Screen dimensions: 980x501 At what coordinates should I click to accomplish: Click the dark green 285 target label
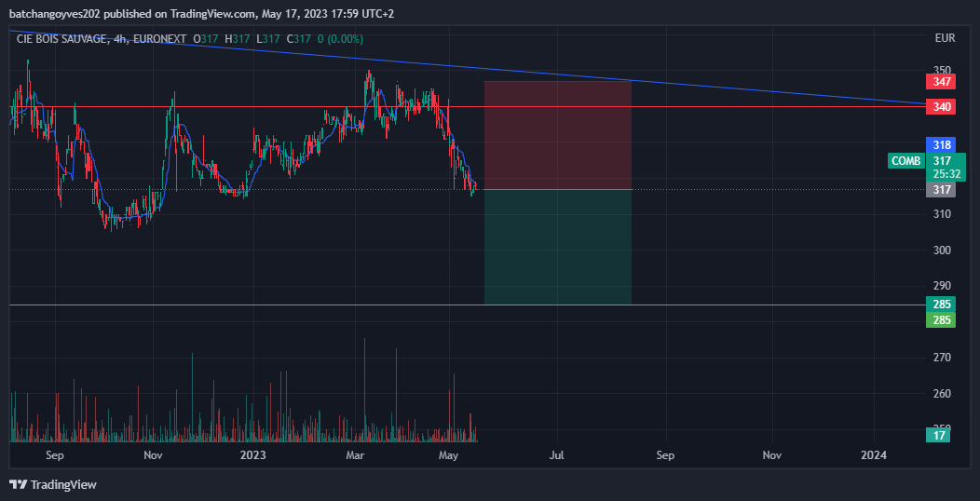(941, 305)
